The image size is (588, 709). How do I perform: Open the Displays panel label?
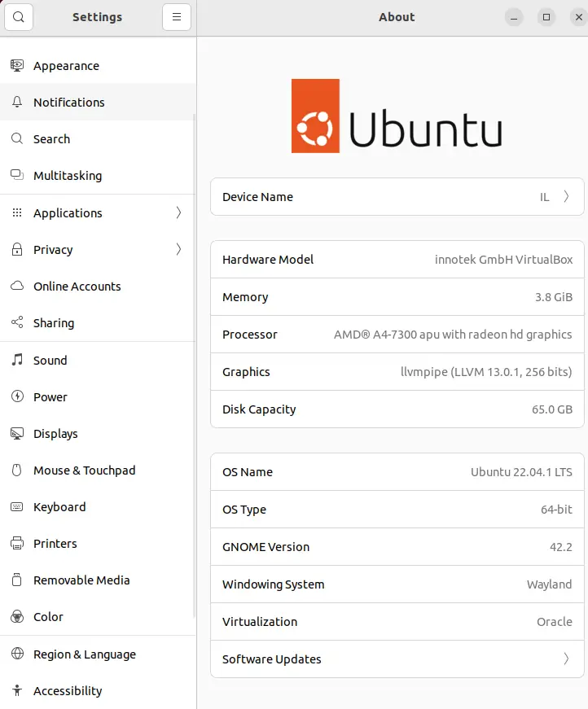pos(55,434)
